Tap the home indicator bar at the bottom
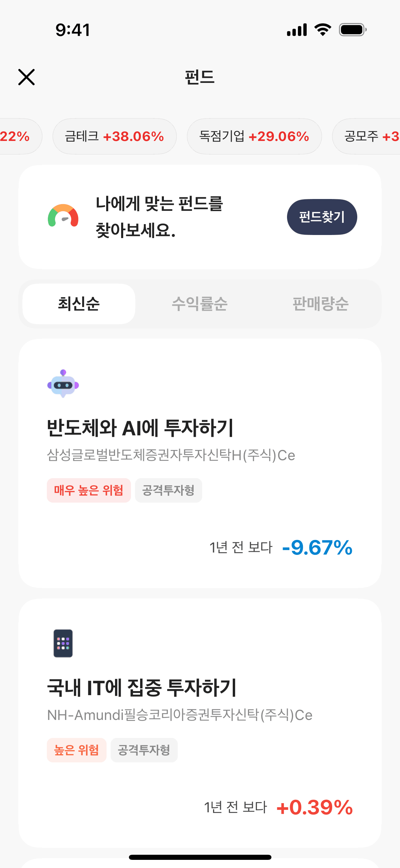Viewport: 400px width, 868px height. pyautogui.click(x=200, y=857)
